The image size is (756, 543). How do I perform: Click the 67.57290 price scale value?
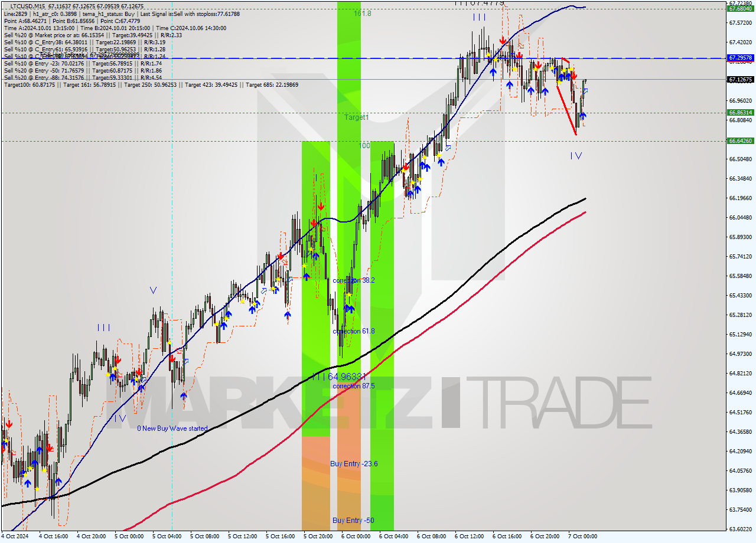pos(740,23)
